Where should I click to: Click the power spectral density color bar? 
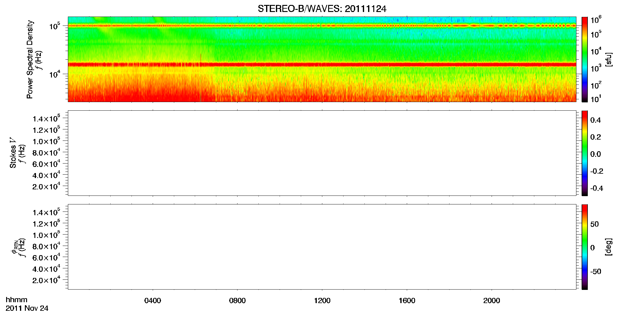[x=585, y=59]
